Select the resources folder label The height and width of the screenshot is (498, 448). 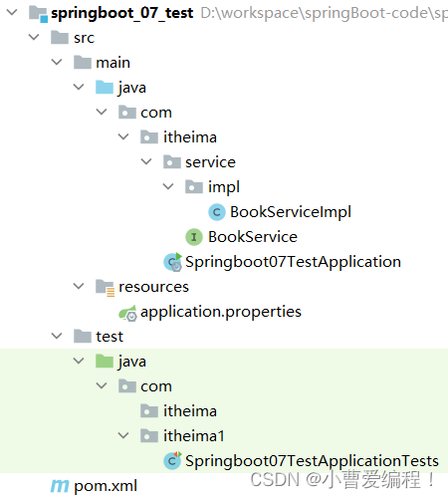pos(153,287)
